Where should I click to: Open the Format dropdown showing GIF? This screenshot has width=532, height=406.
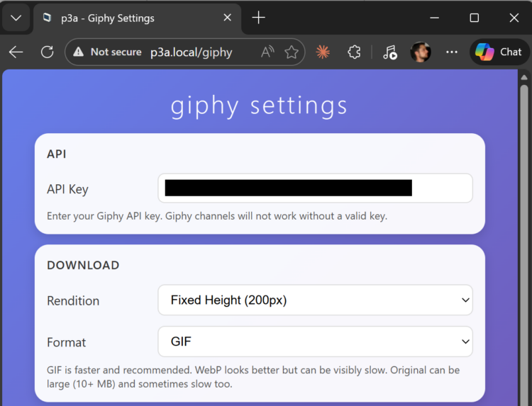315,342
